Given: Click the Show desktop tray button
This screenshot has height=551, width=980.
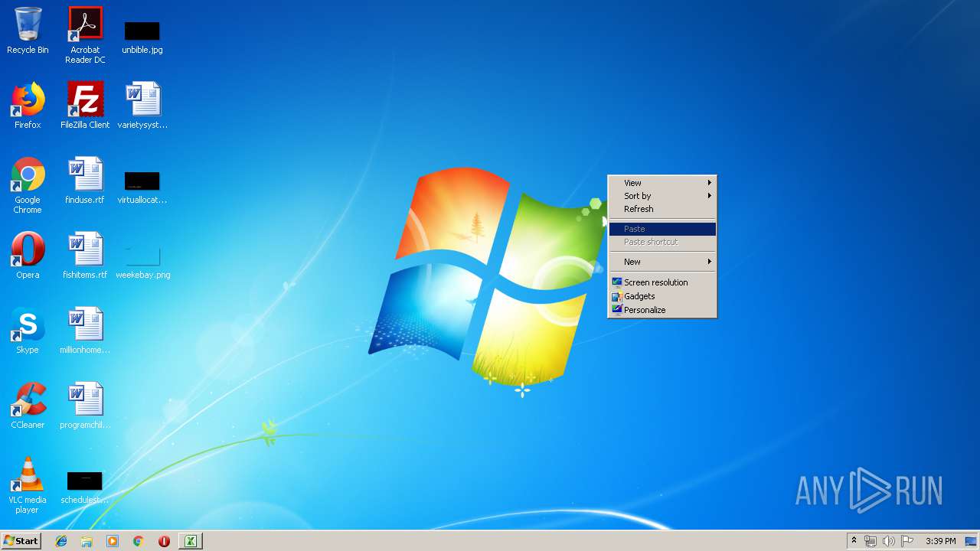Looking at the screenshot, I should click(971, 541).
